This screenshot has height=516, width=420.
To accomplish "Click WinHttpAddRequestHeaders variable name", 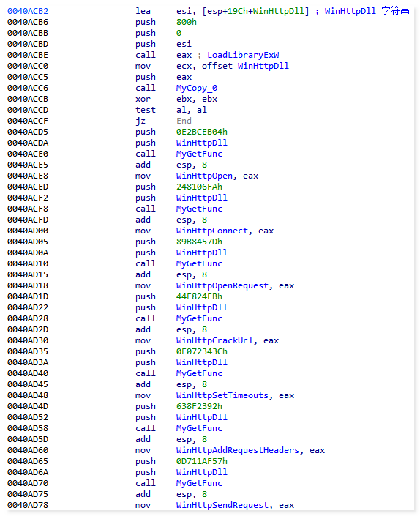I will point(239,450).
